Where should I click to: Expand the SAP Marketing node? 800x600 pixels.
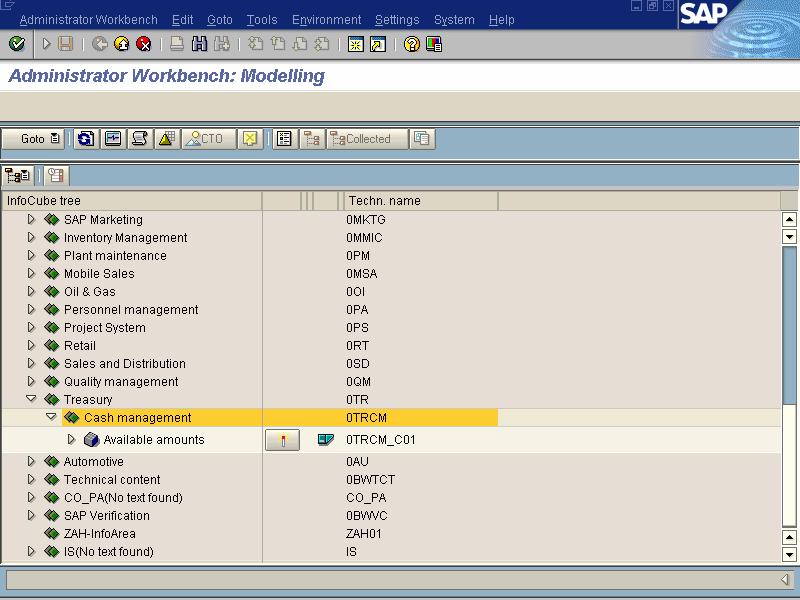tap(31, 219)
